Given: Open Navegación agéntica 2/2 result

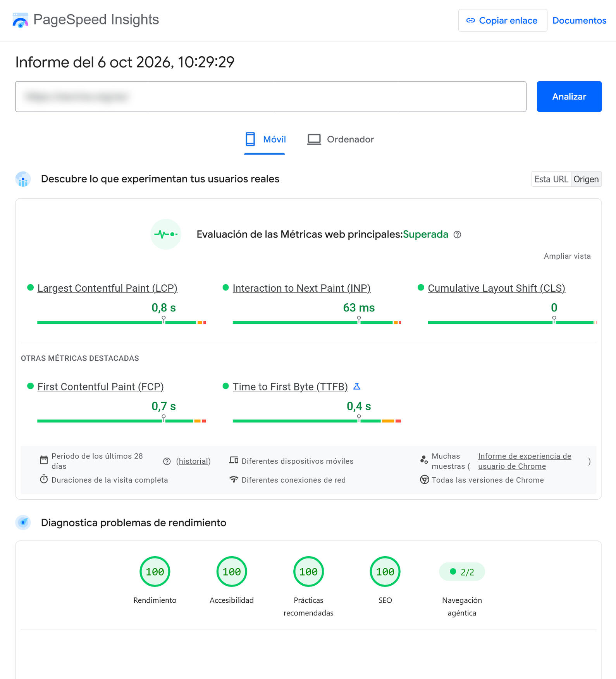Looking at the screenshot, I should click(x=462, y=572).
